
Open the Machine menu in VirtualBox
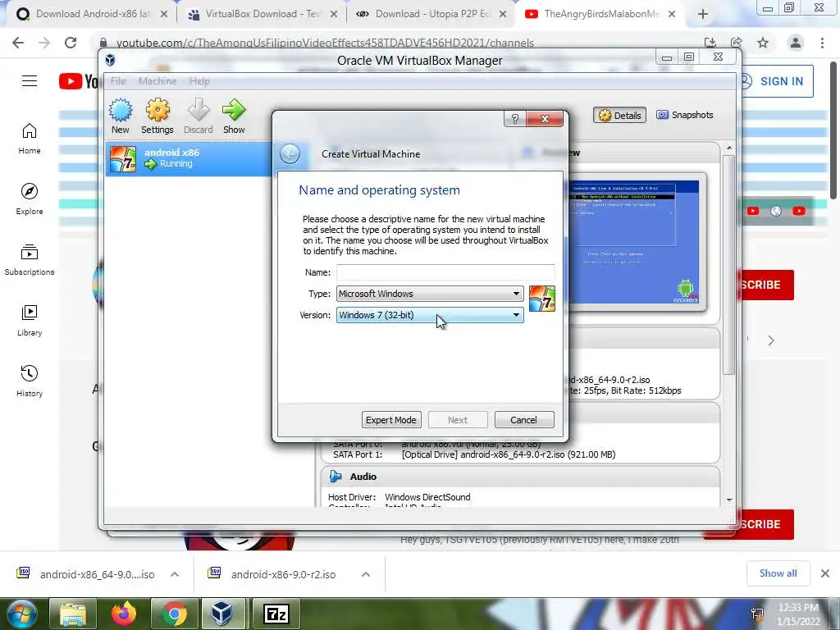[x=157, y=81]
